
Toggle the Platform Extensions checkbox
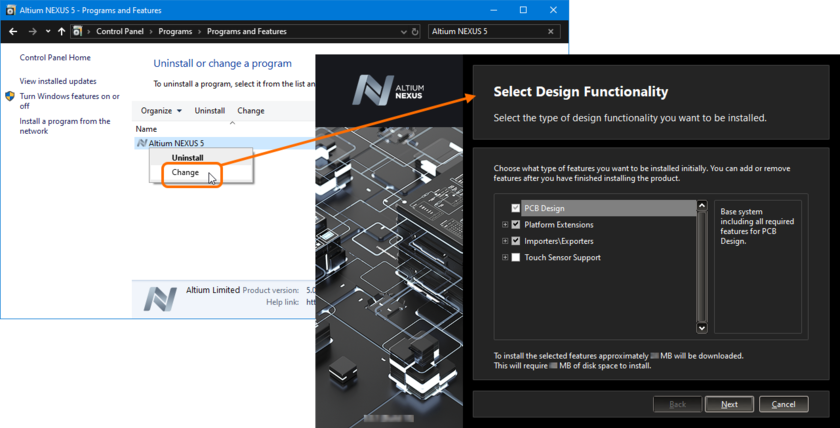tap(516, 224)
